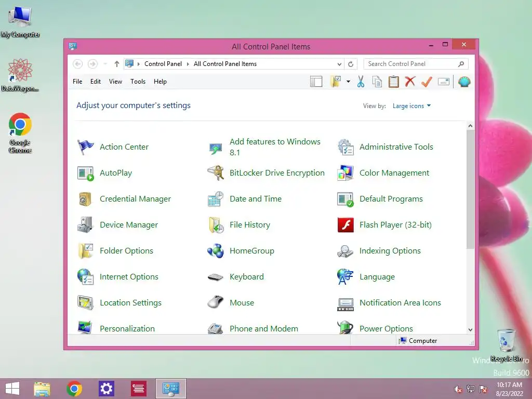Open Notification Area Icons icon
The height and width of the screenshot is (399, 532).
coord(345,304)
